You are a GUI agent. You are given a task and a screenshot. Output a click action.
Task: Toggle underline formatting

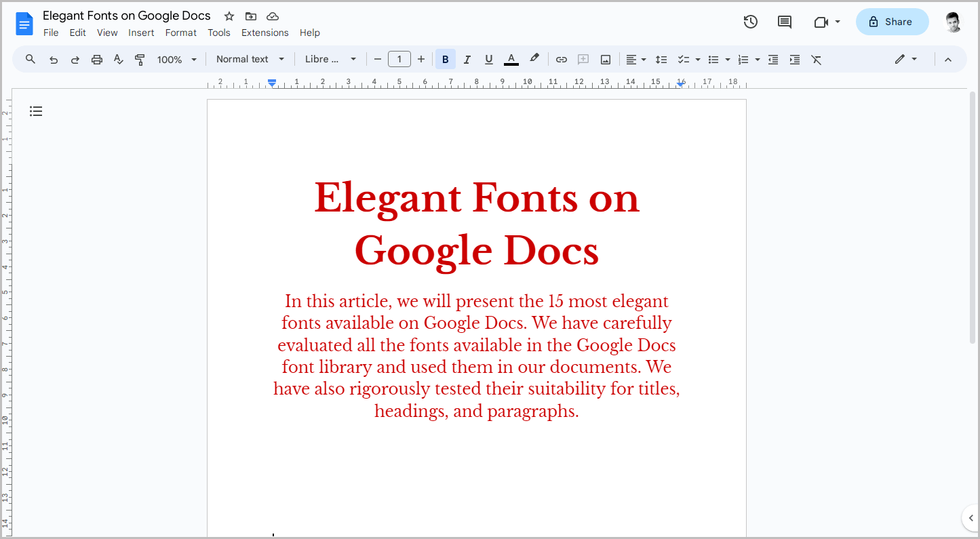point(488,59)
